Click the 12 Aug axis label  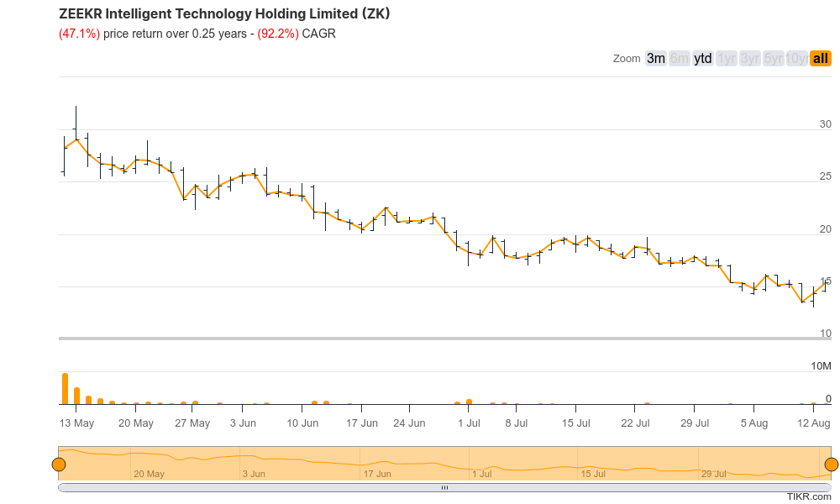[813, 423]
